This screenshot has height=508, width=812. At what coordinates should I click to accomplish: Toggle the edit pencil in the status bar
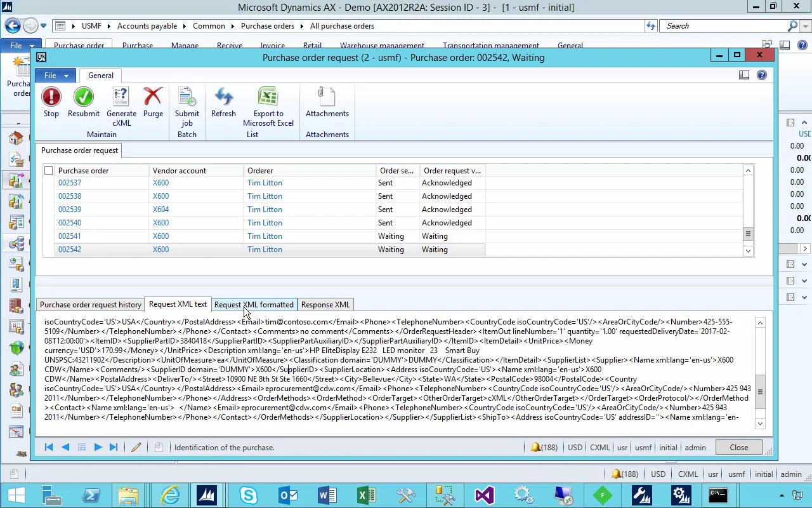pyautogui.click(x=136, y=448)
